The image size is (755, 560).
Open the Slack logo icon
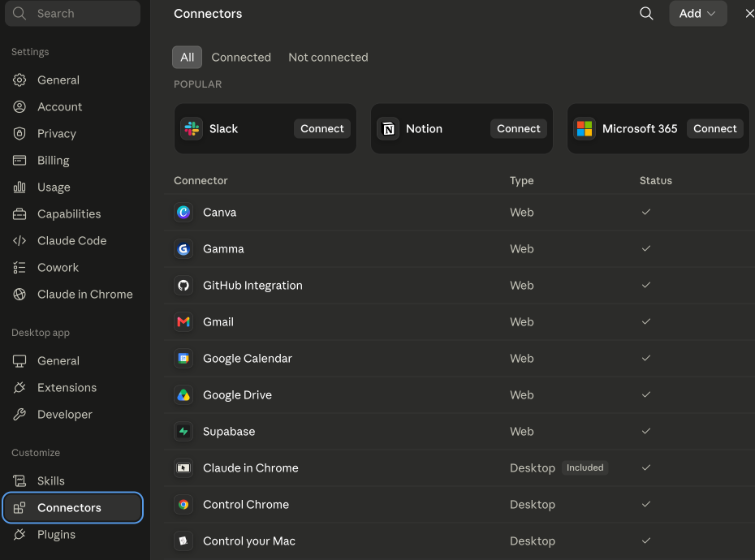(192, 128)
